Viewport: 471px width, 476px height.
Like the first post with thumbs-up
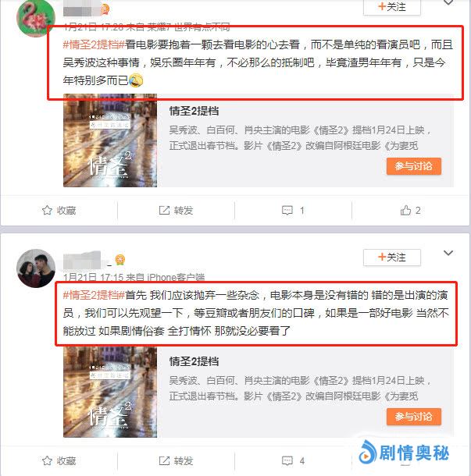click(405, 210)
